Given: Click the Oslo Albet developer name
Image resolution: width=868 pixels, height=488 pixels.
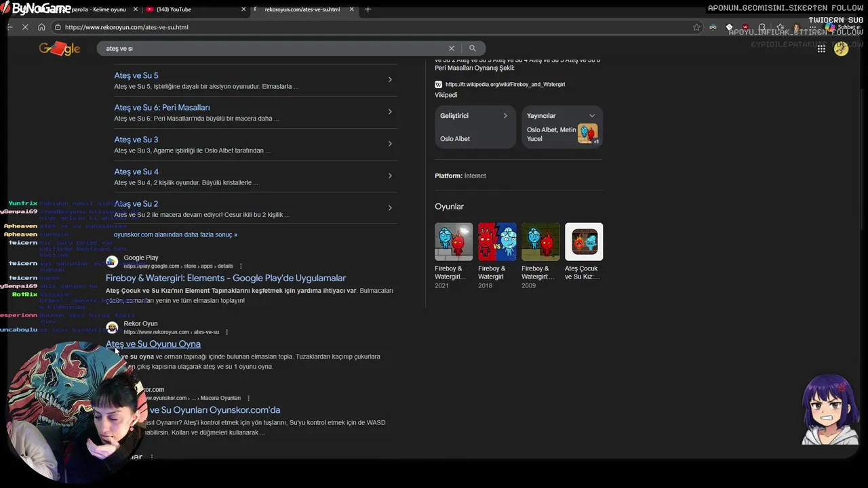Looking at the screenshot, I should [x=455, y=139].
